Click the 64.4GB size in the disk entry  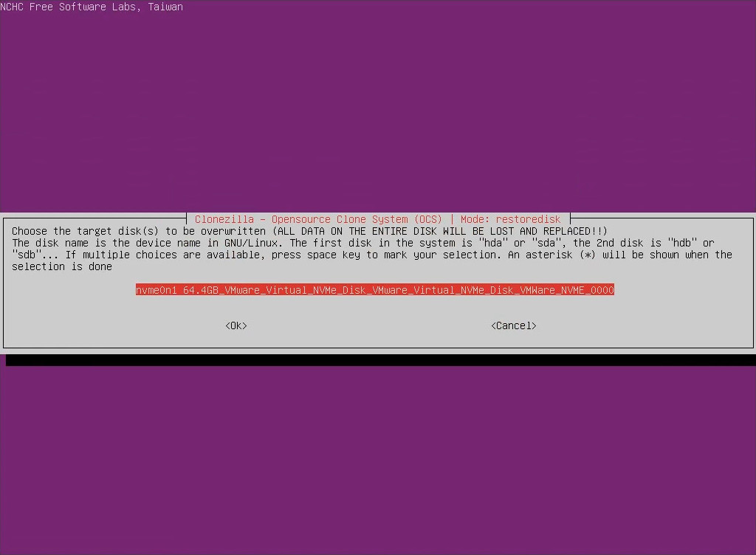click(200, 290)
